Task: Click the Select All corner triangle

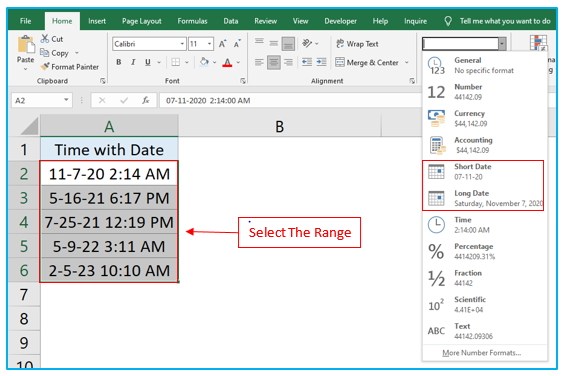Action: coord(30,126)
